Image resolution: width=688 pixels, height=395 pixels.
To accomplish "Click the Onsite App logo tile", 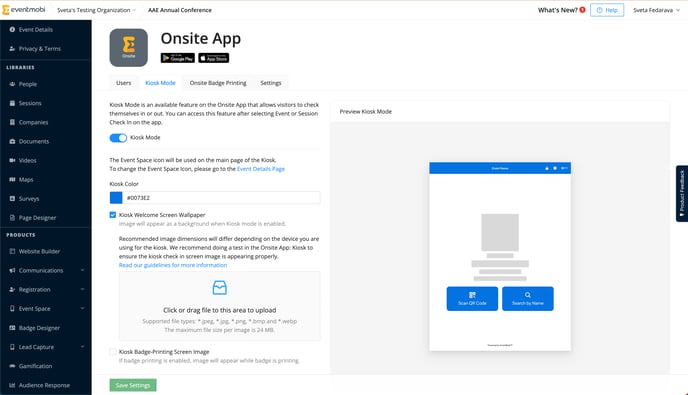I will pos(129,47).
